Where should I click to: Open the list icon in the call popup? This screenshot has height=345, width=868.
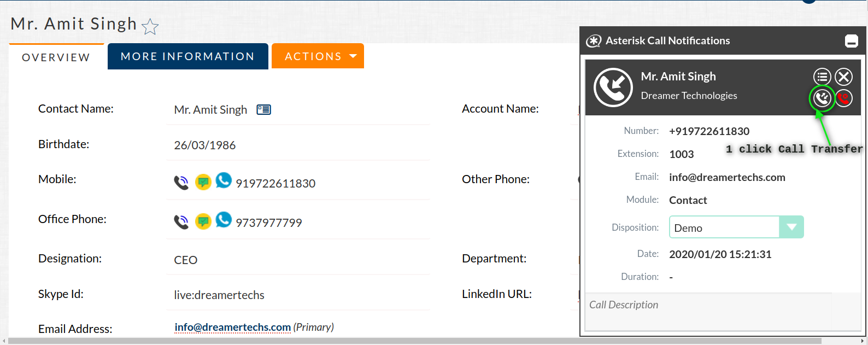point(822,77)
